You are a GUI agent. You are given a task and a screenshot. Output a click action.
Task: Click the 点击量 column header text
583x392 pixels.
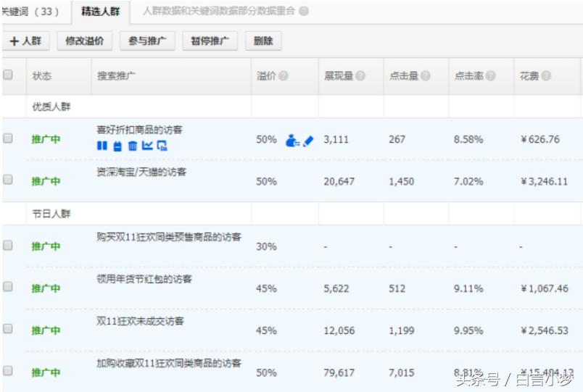point(403,76)
